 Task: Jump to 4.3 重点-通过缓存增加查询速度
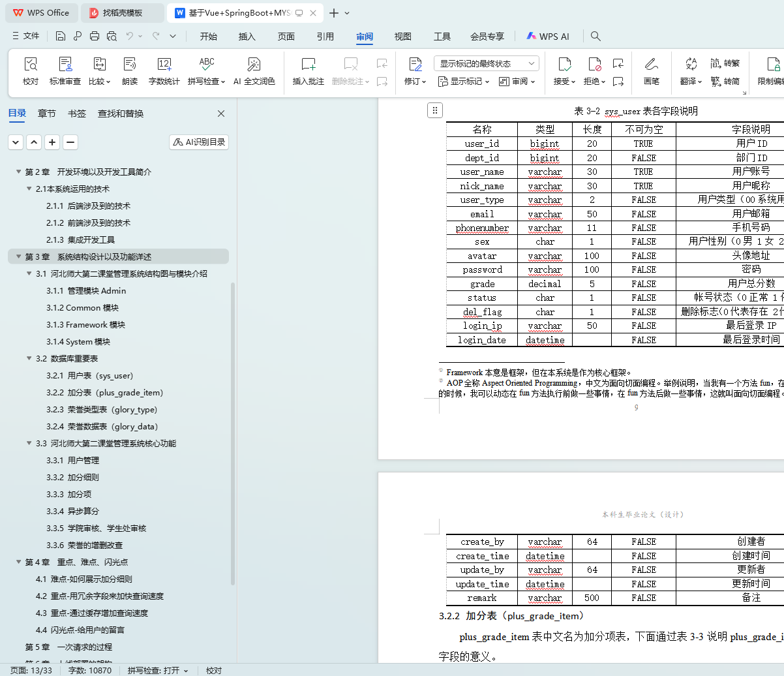[x=92, y=613]
